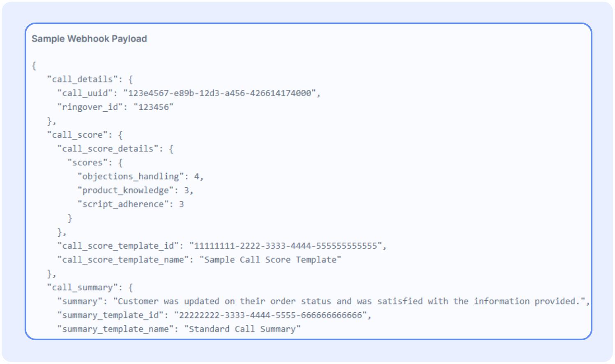Click the "ringover_id" key
The width and height of the screenshot is (615, 364).
[90, 107]
